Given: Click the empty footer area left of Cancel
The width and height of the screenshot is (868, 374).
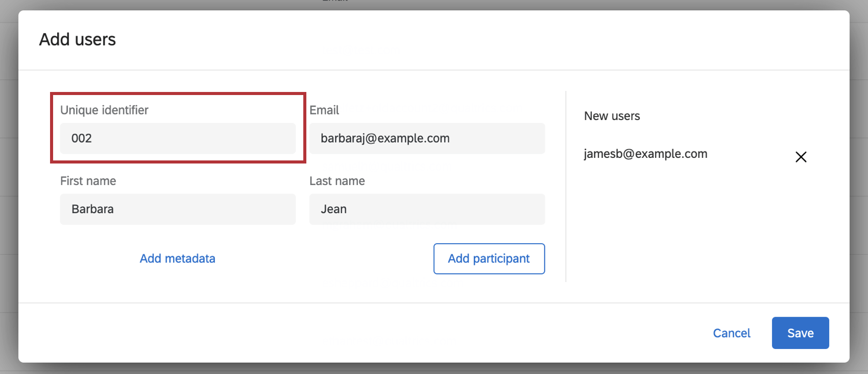Looking at the screenshot, I should (357, 333).
